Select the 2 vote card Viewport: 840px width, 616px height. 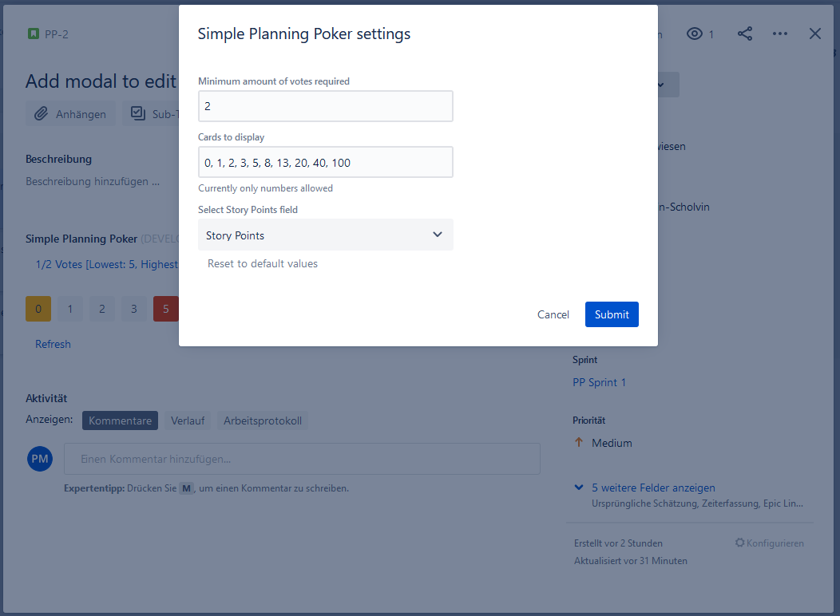pyautogui.click(x=101, y=309)
